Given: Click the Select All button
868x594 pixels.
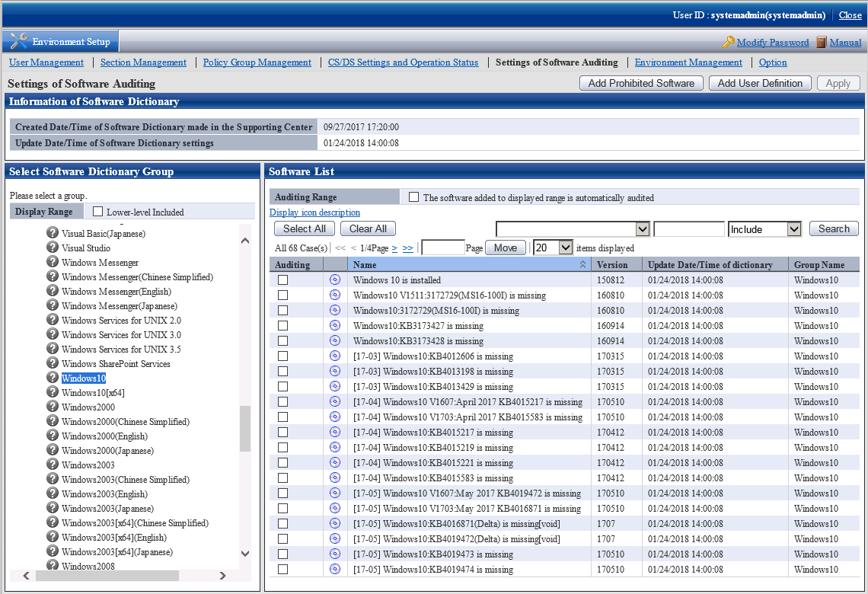Looking at the screenshot, I should [305, 228].
